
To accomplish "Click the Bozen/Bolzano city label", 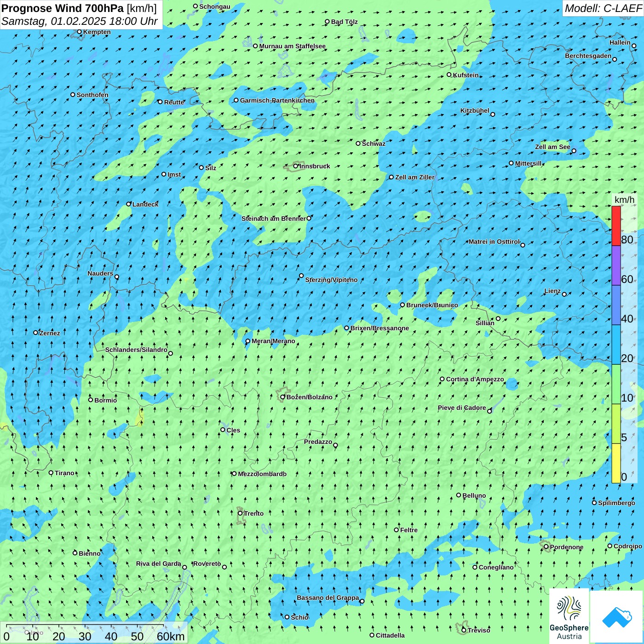I will coord(310,397).
